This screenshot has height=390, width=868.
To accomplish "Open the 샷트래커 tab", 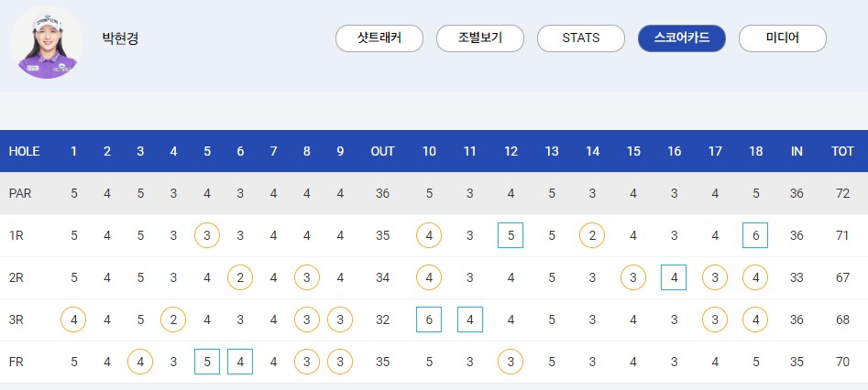I will point(379,38).
